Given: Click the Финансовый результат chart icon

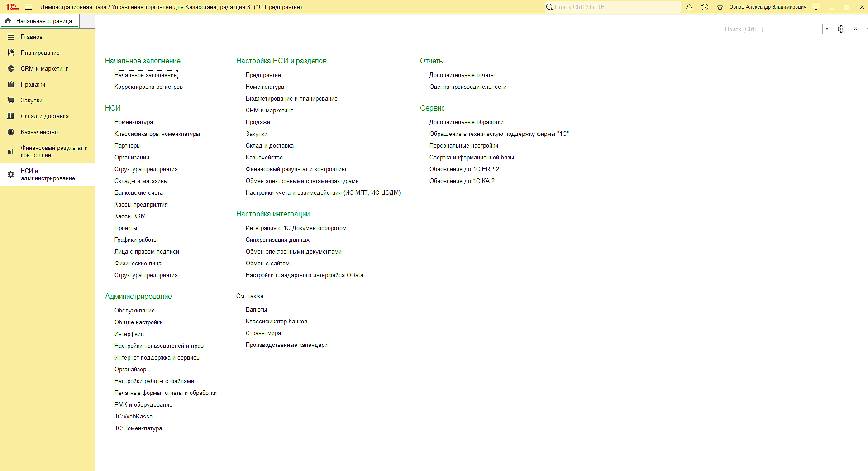Looking at the screenshot, I should (x=11, y=152).
